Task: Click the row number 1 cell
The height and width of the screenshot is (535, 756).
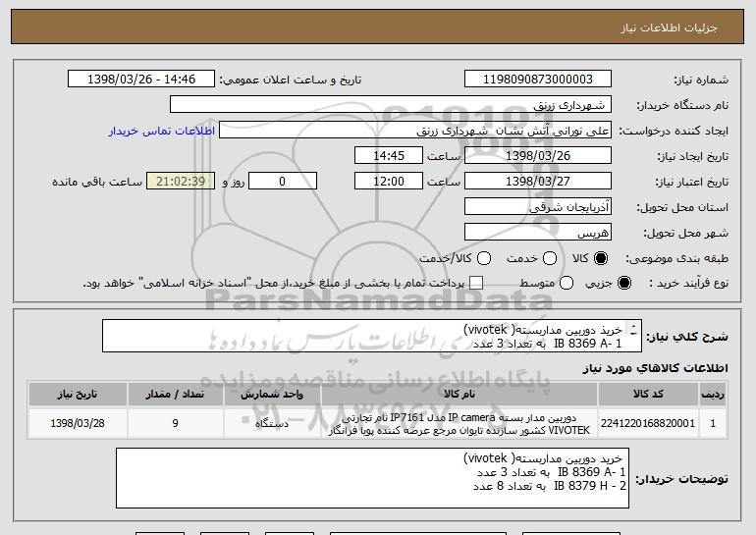Action: pyautogui.click(x=713, y=423)
